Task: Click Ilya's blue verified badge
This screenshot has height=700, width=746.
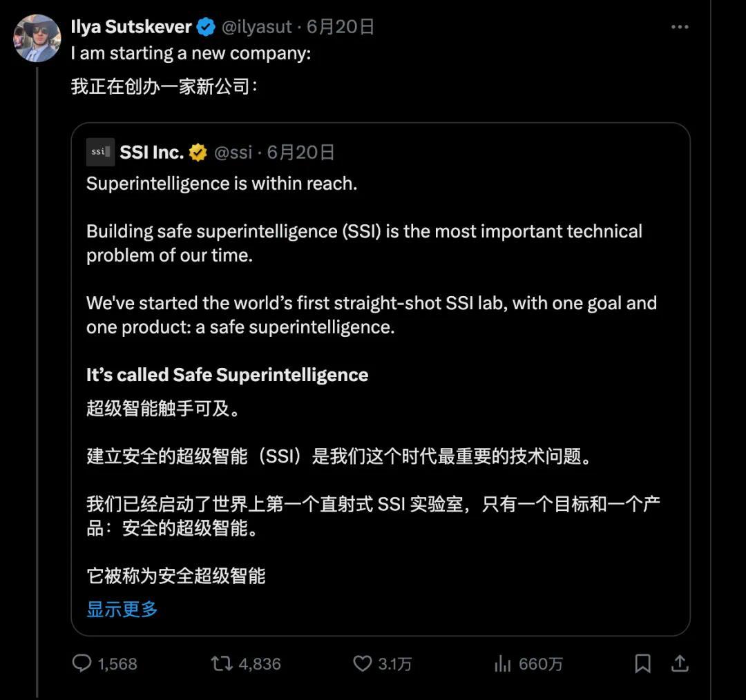Action: coord(206,27)
